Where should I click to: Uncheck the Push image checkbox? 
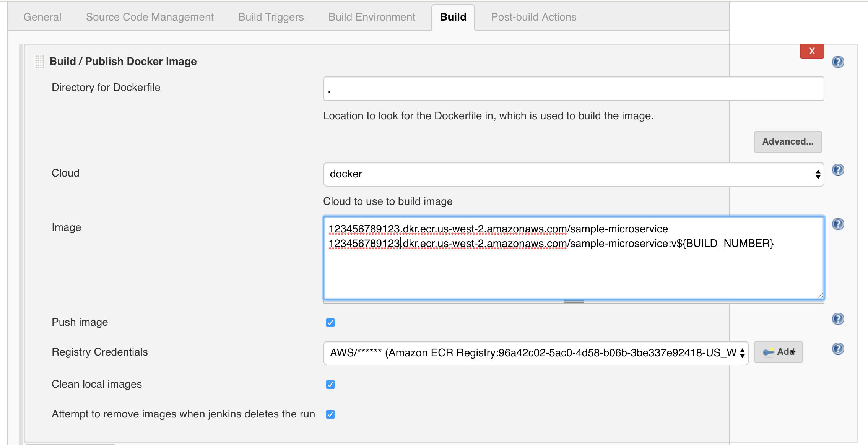coord(330,323)
